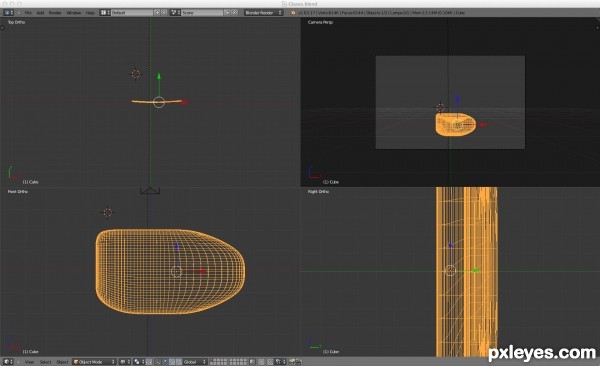Toggle the 3D manipulator widget
The image size is (600, 366).
[x=149, y=362]
